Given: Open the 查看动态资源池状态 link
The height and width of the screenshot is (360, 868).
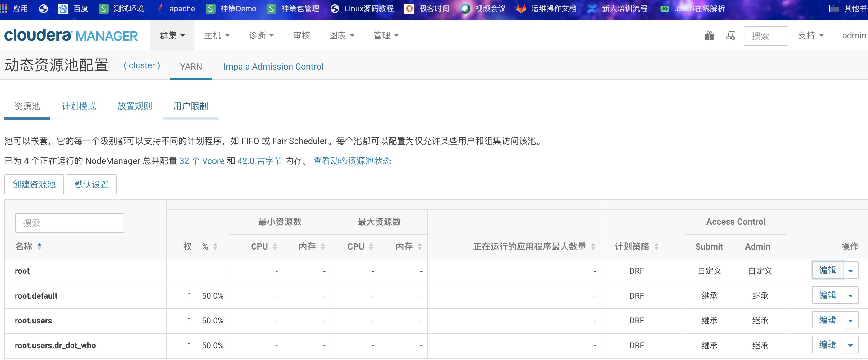Looking at the screenshot, I should coord(351,161).
